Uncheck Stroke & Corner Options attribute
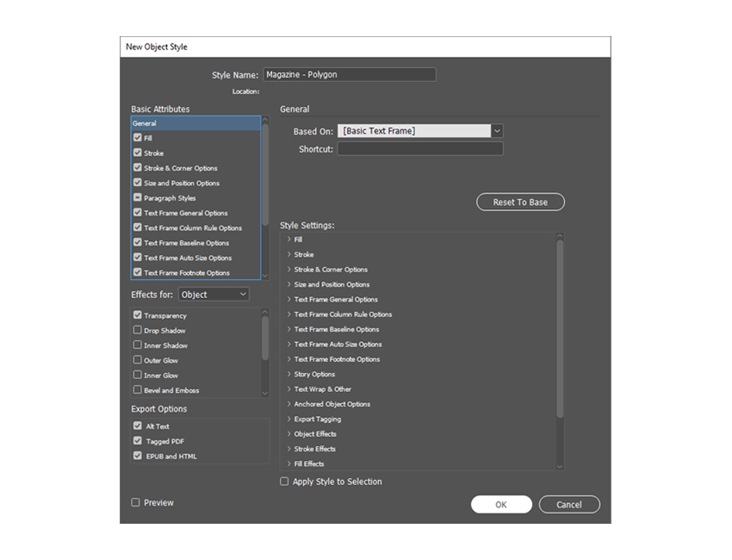 point(137,168)
